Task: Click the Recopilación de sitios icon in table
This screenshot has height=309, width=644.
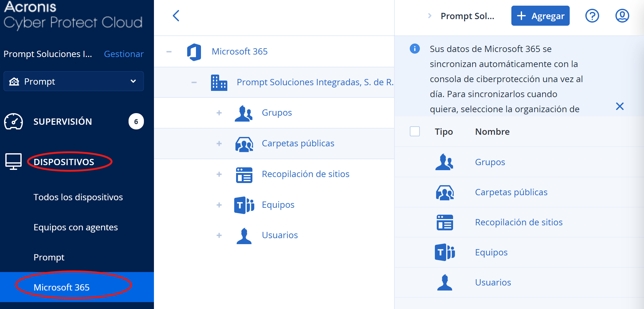Action: 445,223
